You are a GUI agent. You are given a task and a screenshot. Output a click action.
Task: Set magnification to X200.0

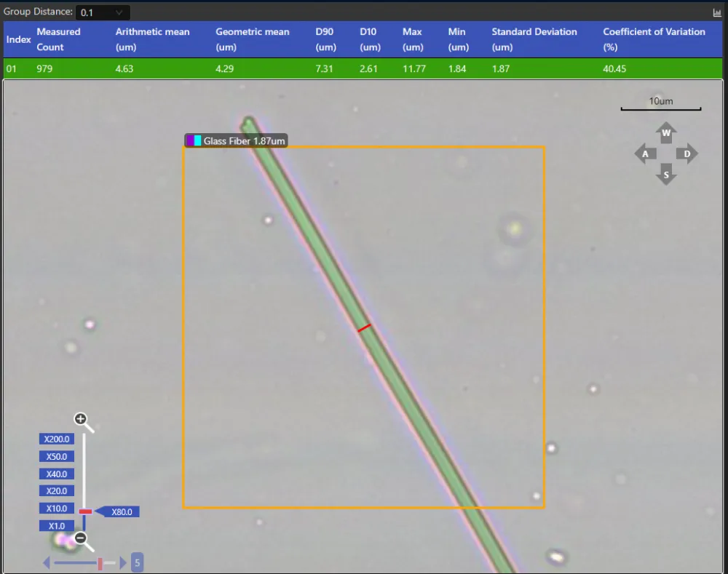click(x=57, y=439)
